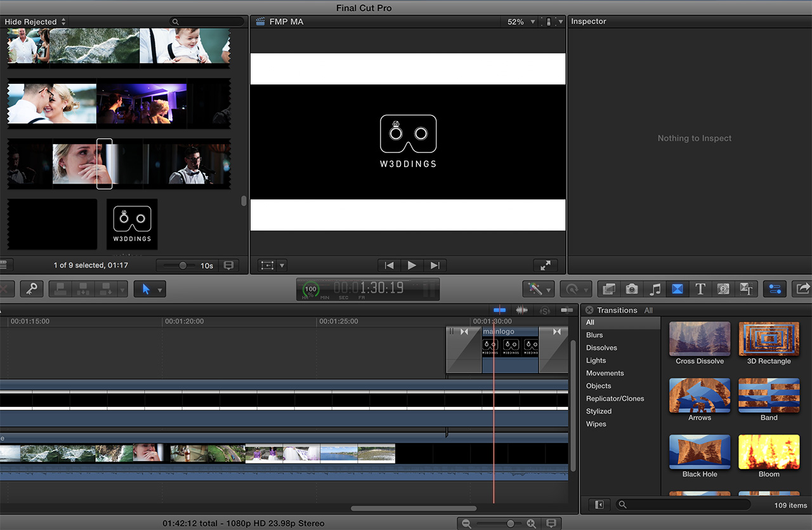812x530 pixels.
Task: Open the Themes browser icon
Action: 746,289
